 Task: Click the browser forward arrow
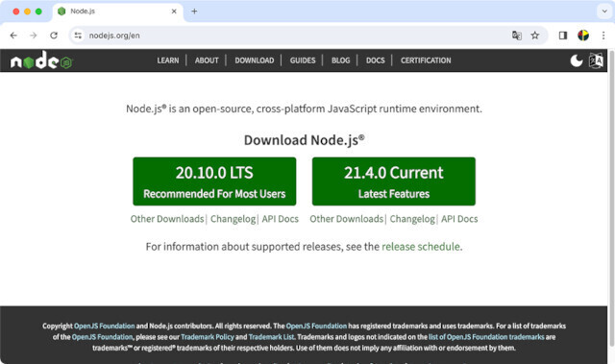click(34, 36)
